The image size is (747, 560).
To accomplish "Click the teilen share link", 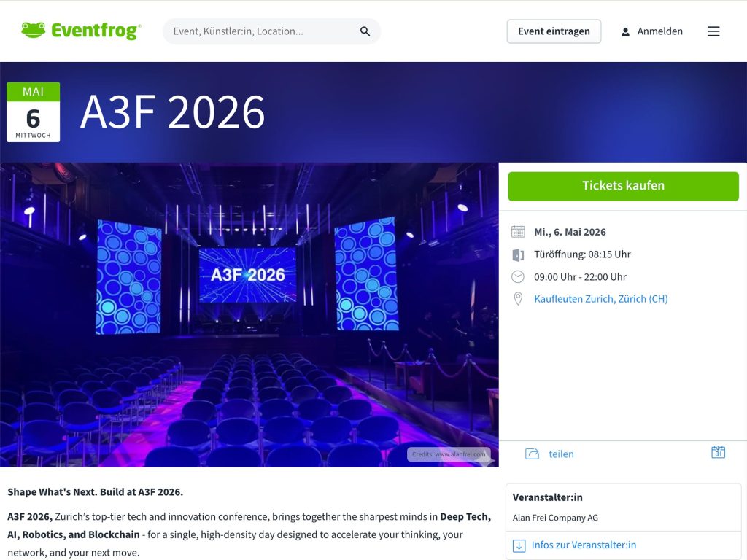I will click(561, 454).
